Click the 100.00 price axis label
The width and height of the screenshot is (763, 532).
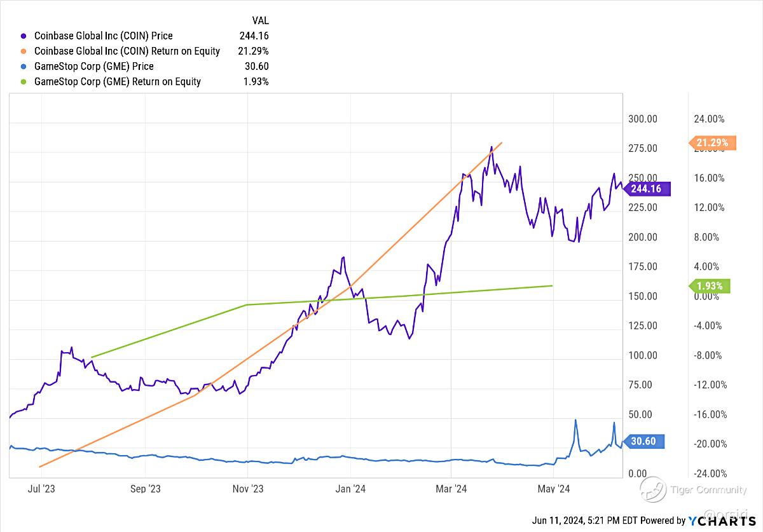(x=644, y=356)
